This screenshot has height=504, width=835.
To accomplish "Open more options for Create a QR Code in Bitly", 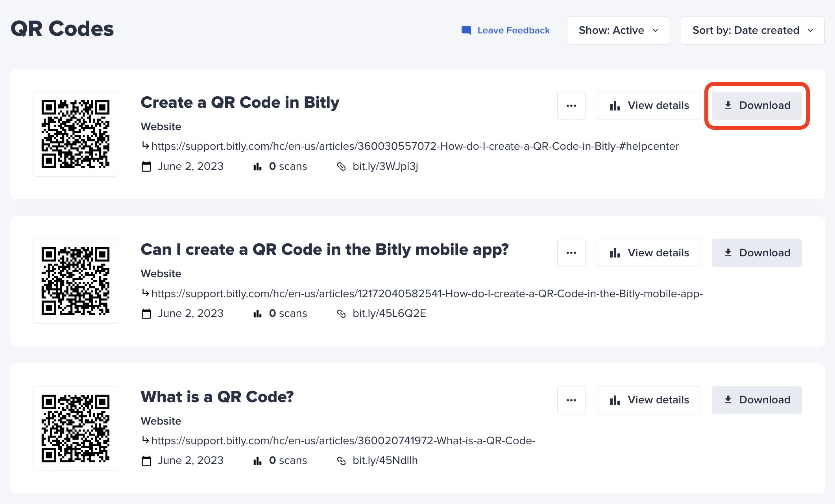I will pyautogui.click(x=571, y=105).
